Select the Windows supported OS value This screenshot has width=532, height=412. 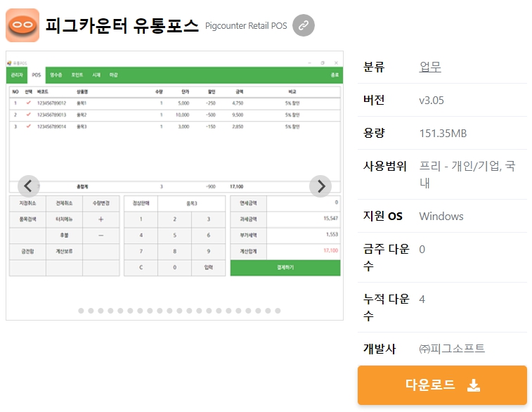pyautogui.click(x=441, y=216)
